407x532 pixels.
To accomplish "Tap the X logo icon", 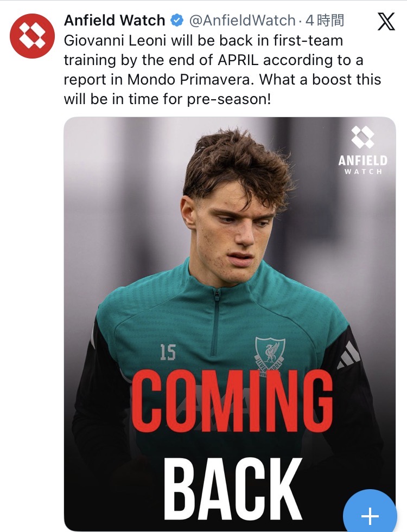I will 385,22.
